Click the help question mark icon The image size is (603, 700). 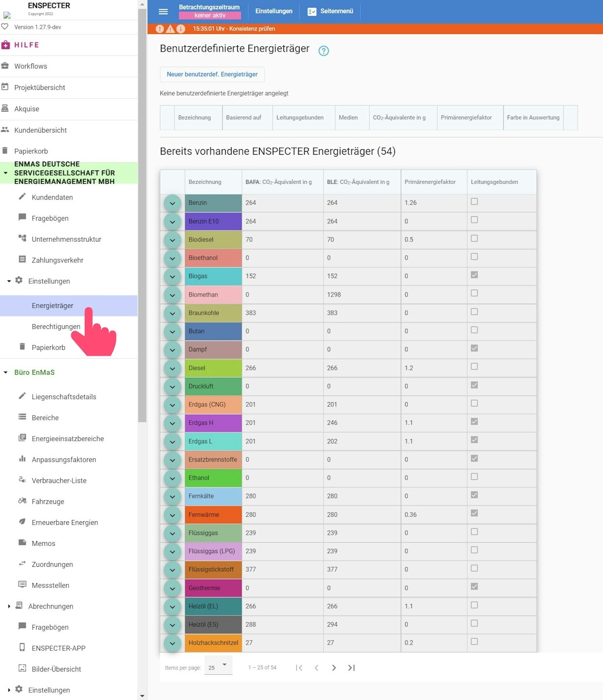click(x=323, y=51)
